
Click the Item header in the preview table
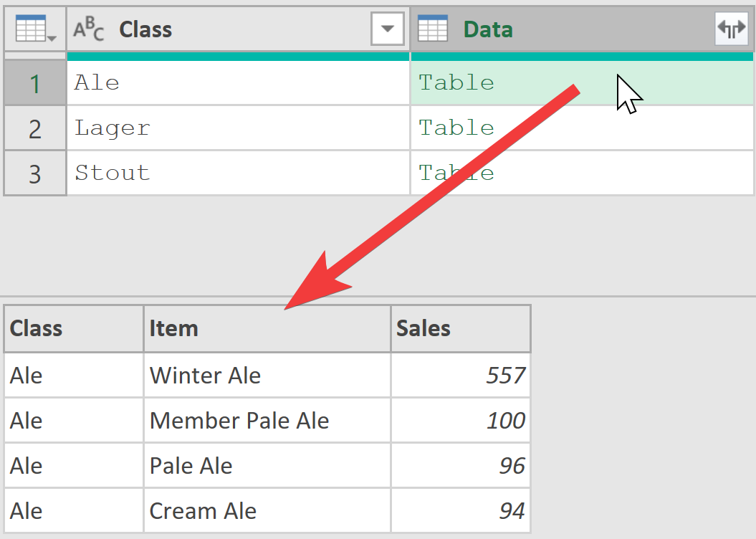(x=267, y=329)
